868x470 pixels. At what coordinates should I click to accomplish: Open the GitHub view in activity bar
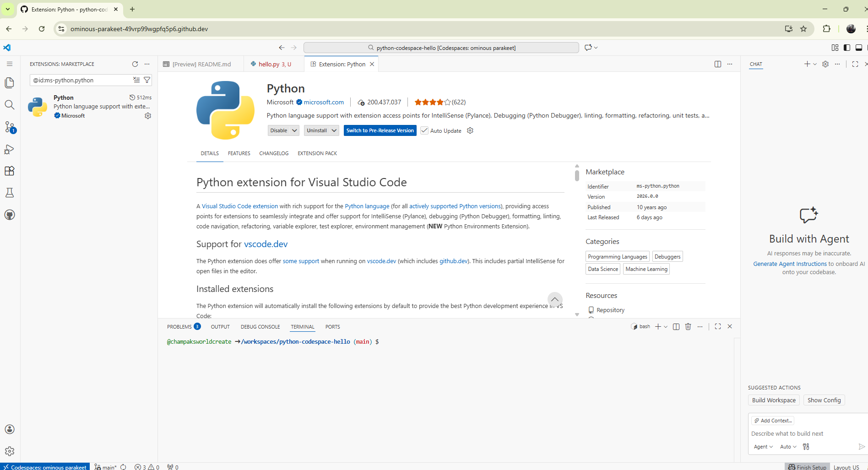click(x=10, y=215)
